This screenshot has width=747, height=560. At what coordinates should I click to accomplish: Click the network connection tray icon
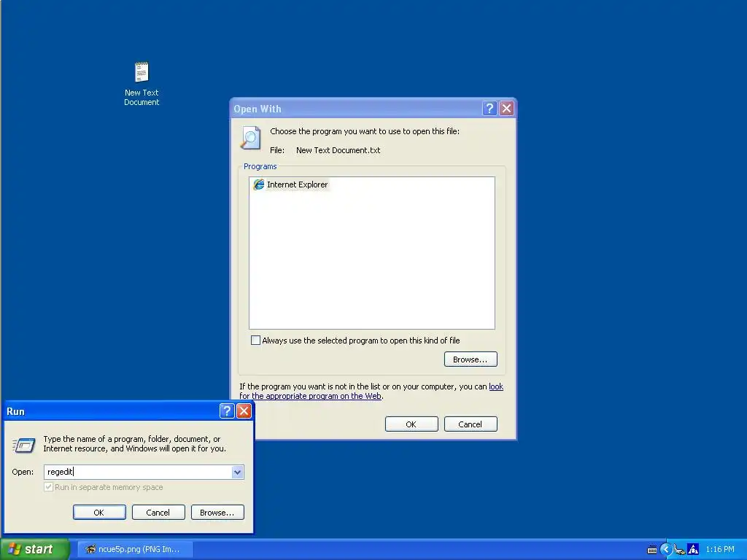(679, 550)
